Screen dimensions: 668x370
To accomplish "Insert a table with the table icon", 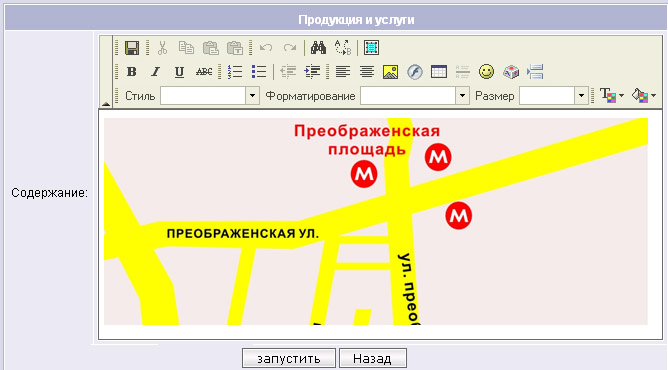I will (439, 72).
